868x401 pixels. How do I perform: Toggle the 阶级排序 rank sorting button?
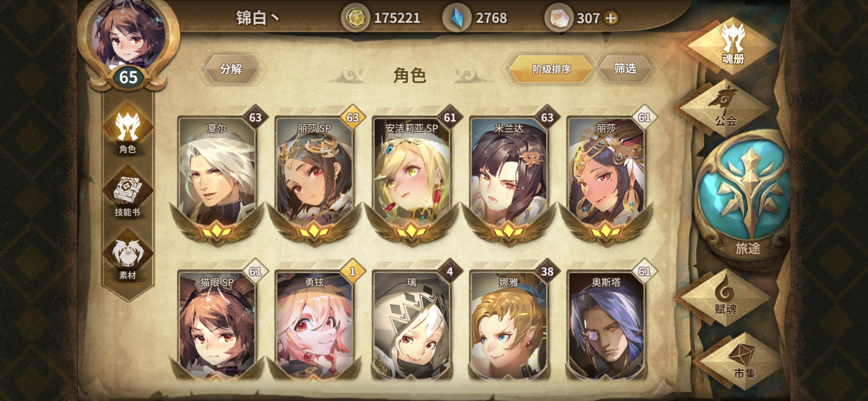pos(551,69)
